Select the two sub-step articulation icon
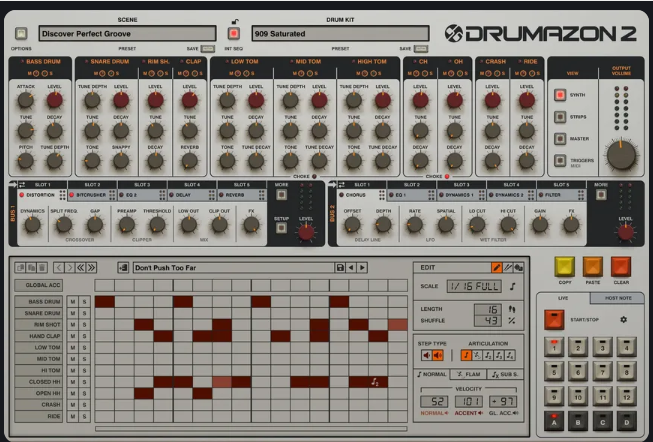The height and width of the screenshot is (442, 653). [488, 355]
